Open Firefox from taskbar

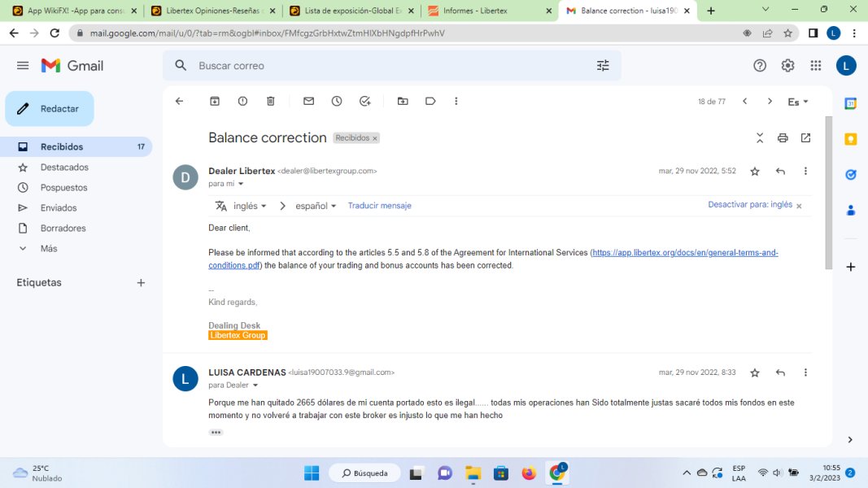pyautogui.click(x=529, y=473)
